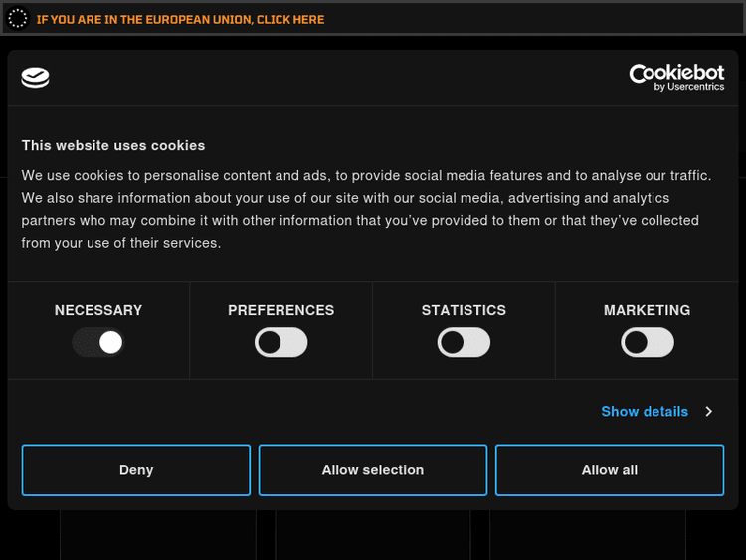Click the 'This website uses cookies' heading
This screenshot has width=746, height=560.
tap(113, 145)
